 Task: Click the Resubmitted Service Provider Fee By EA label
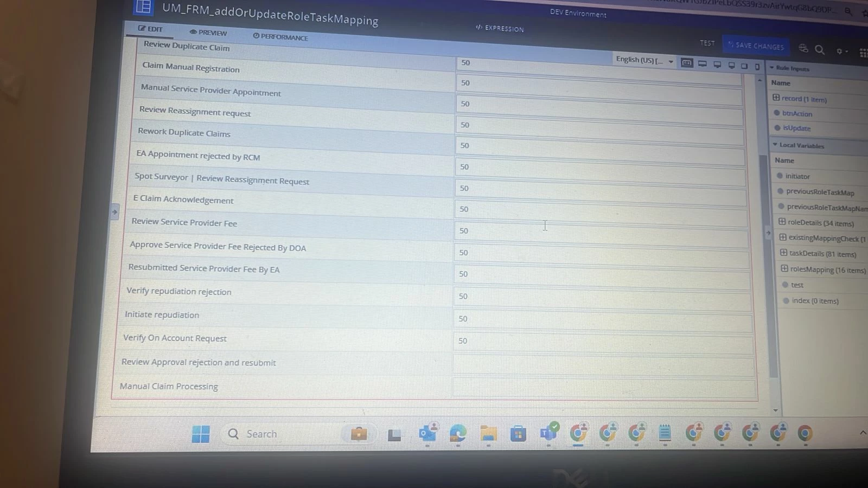coord(204,268)
